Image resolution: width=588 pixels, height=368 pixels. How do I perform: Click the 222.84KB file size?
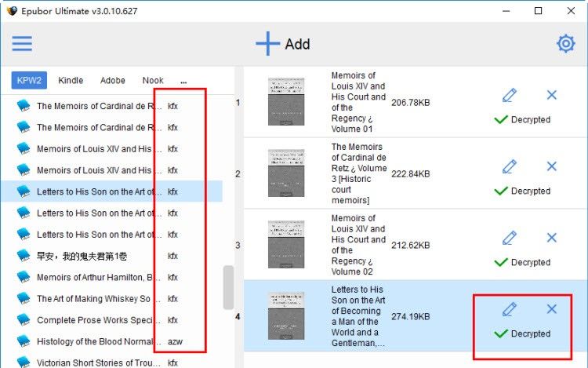coord(411,173)
